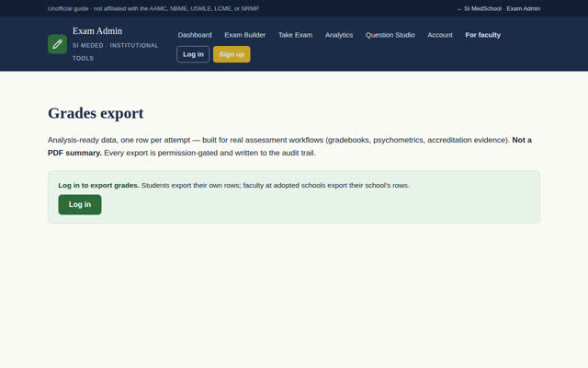This screenshot has width=588, height=368.
Task: Click the green Log in button
Action: (x=80, y=204)
